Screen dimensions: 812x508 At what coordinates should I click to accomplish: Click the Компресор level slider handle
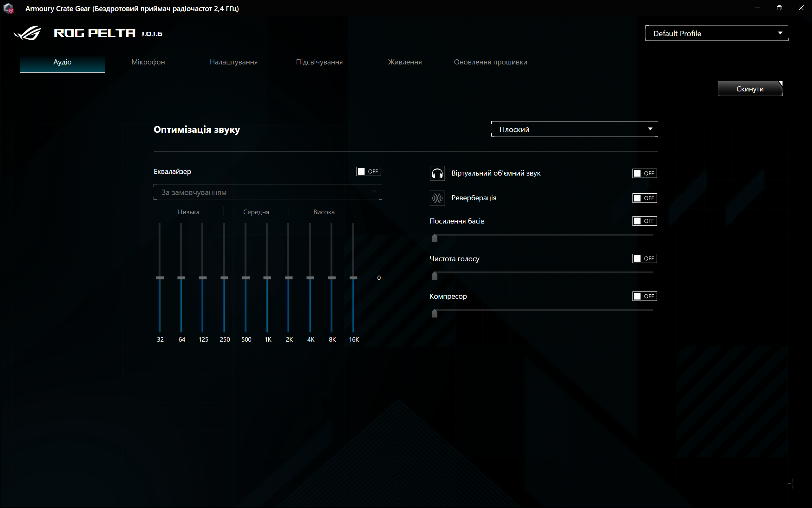[435, 313]
